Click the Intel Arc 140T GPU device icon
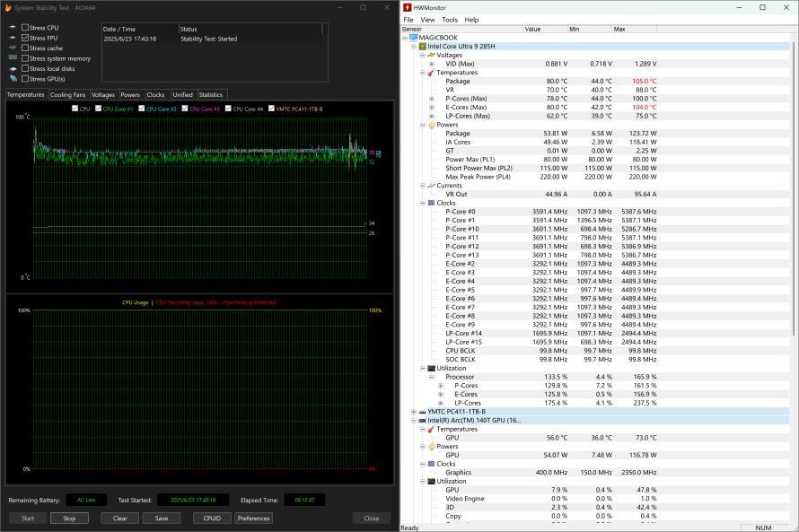 coord(423,420)
